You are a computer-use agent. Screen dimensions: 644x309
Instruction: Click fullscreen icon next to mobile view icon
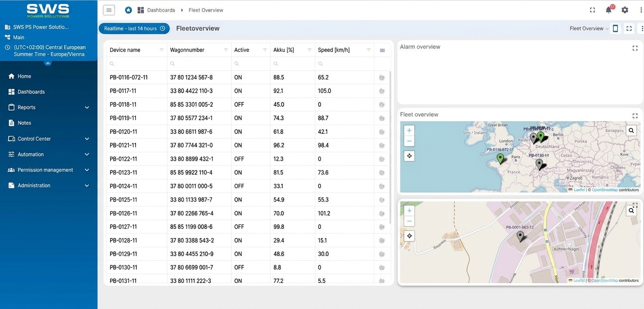(x=629, y=29)
